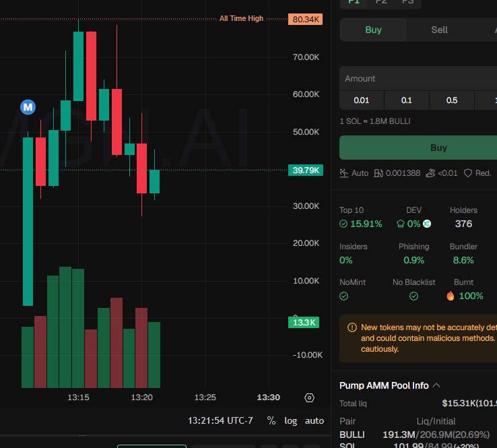Open chart settings hexagon icon
This screenshot has width=497, height=448.
tap(309, 397)
